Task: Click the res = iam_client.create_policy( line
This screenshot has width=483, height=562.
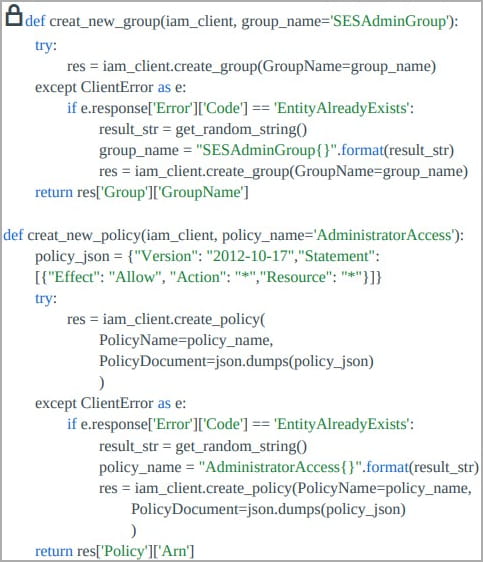Action: click(166, 319)
